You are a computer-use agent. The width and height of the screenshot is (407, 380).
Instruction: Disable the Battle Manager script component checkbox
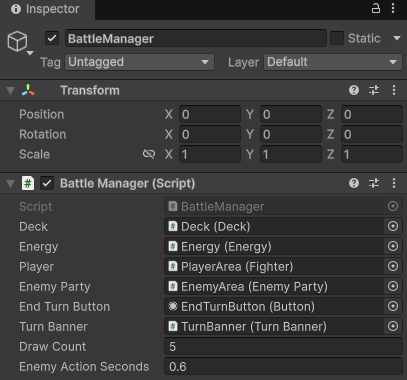[x=47, y=183]
